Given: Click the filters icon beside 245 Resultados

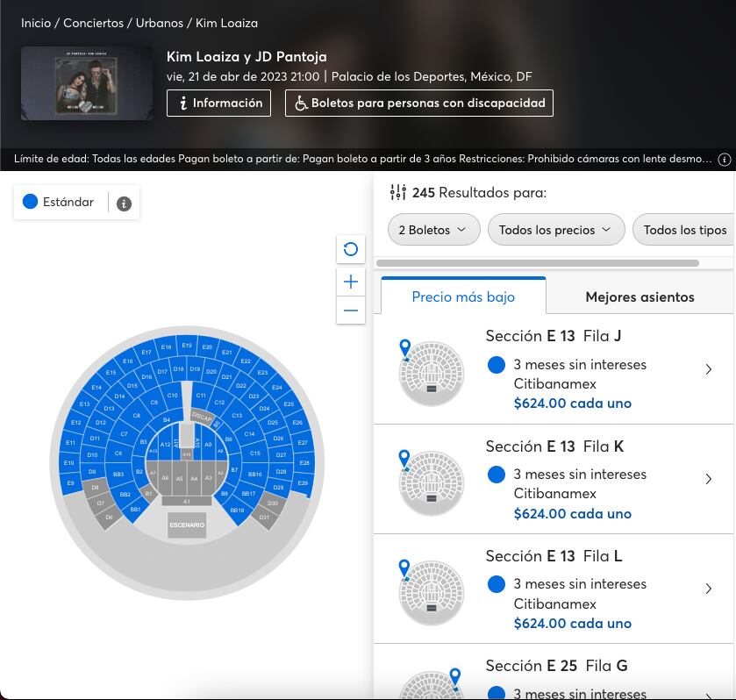Looking at the screenshot, I should (x=398, y=191).
